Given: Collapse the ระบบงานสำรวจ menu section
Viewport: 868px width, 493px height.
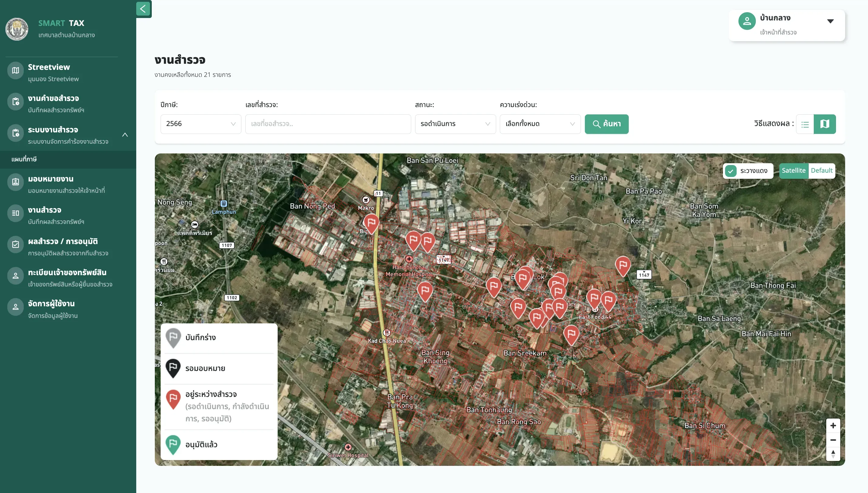Looking at the screenshot, I should (125, 135).
